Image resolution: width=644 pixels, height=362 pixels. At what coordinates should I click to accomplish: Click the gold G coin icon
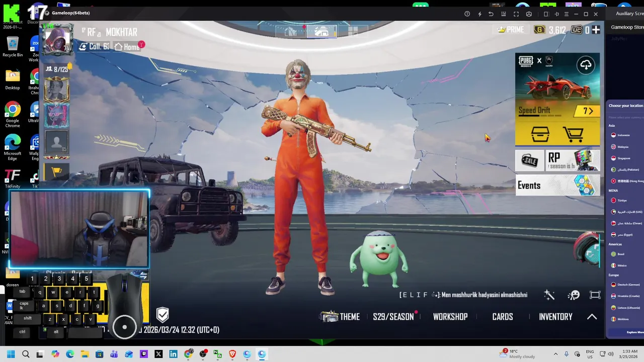(x=539, y=30)
